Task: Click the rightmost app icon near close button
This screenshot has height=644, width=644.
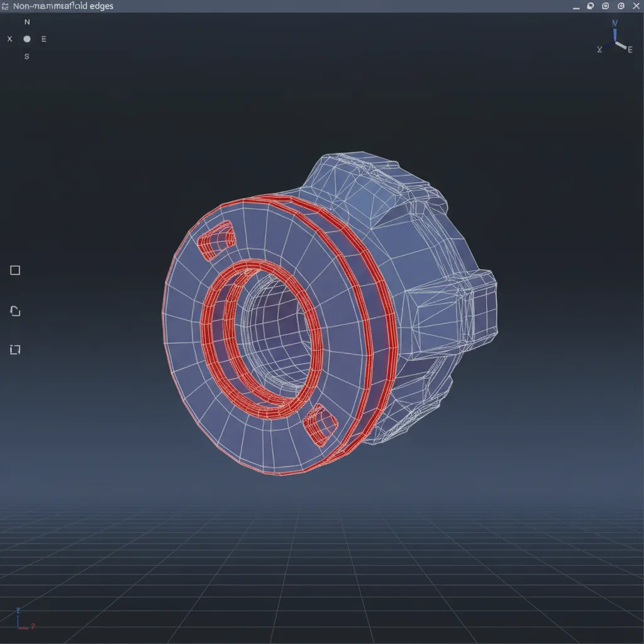Action: click(x=619, y=6)
